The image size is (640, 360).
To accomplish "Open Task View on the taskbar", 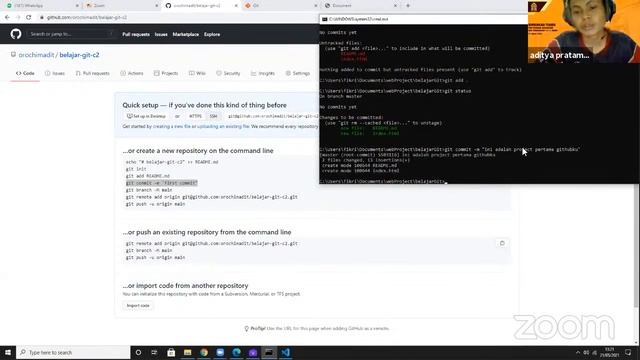I will click(154, 352).
